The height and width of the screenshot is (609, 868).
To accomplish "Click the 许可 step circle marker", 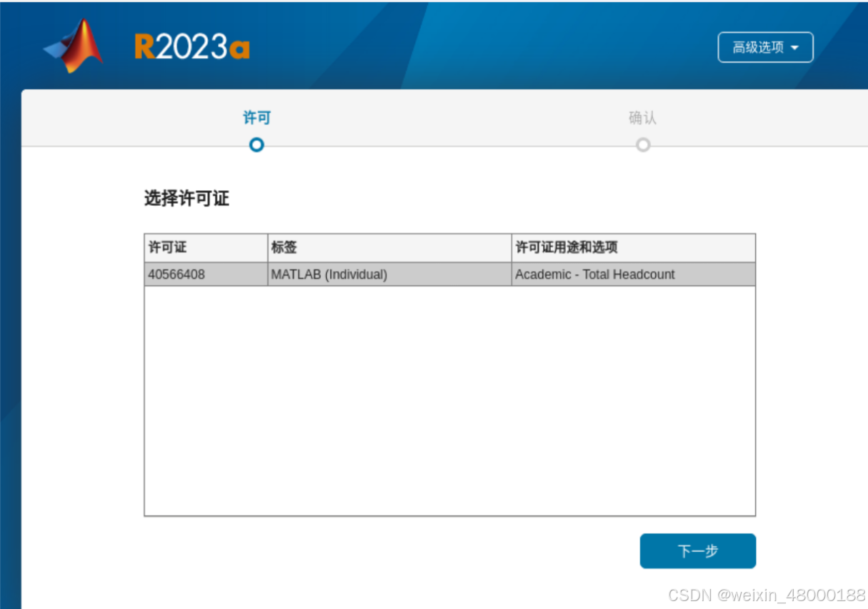I will coord(256,145).
